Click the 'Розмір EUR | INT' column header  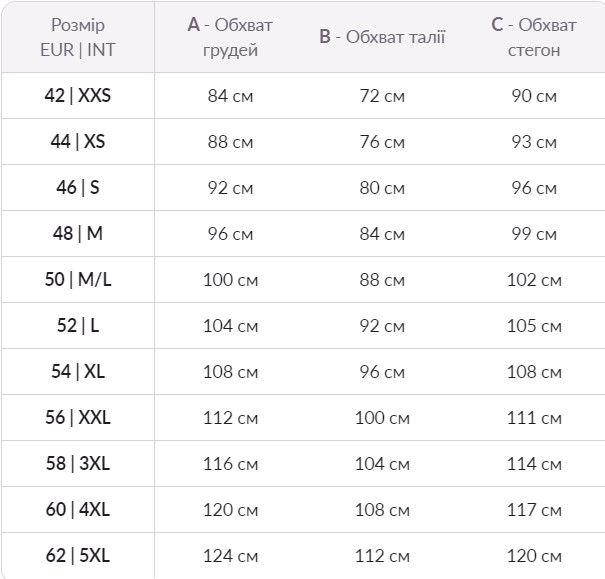78,37
